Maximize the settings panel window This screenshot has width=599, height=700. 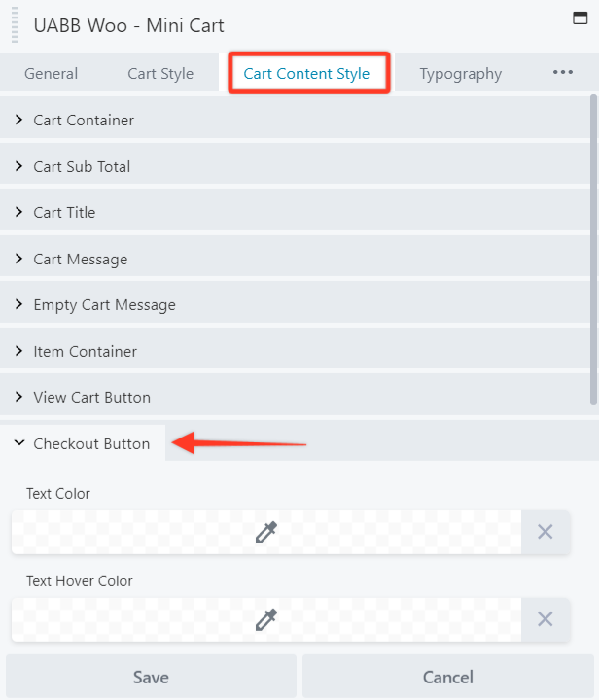(581, 17)
